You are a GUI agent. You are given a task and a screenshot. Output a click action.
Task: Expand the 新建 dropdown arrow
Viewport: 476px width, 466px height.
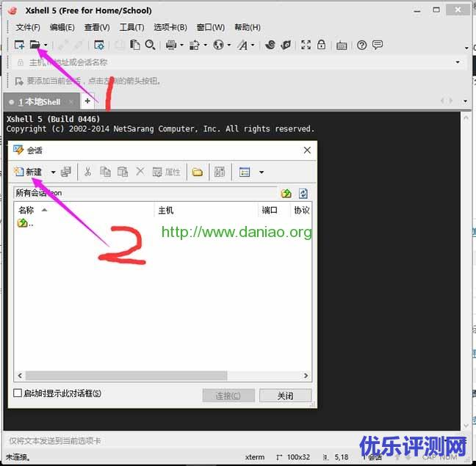tap(53, 172)
